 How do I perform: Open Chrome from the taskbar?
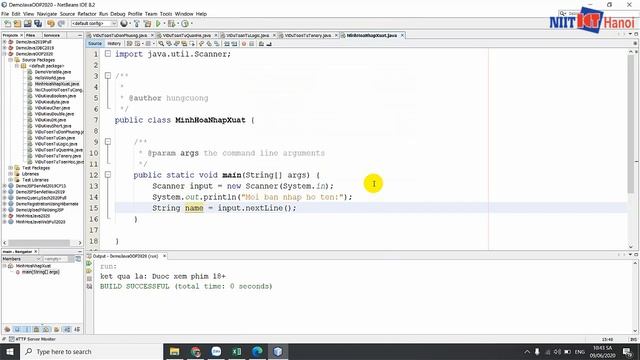pos(196,351)
